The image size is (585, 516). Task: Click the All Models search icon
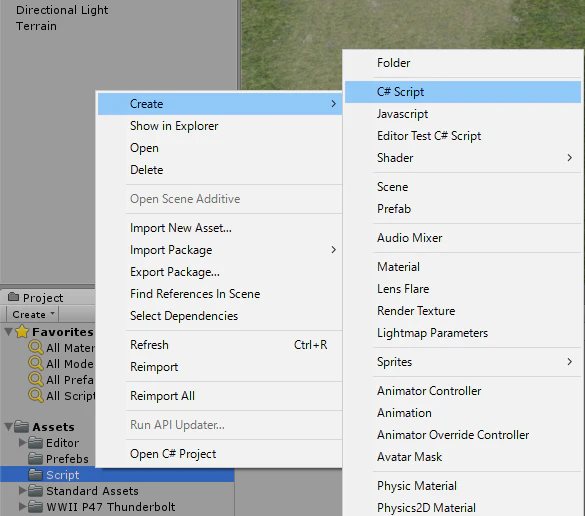[x=36, y=363]
